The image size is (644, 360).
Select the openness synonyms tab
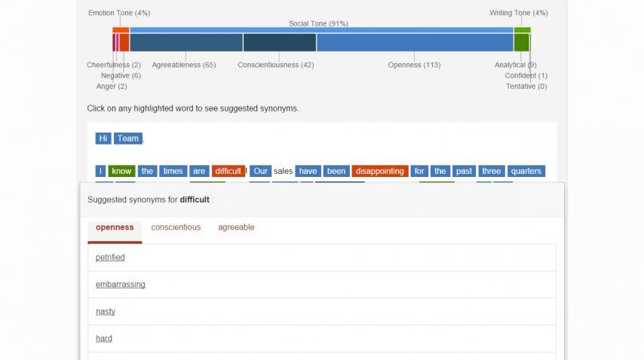[x=115, y=227]
